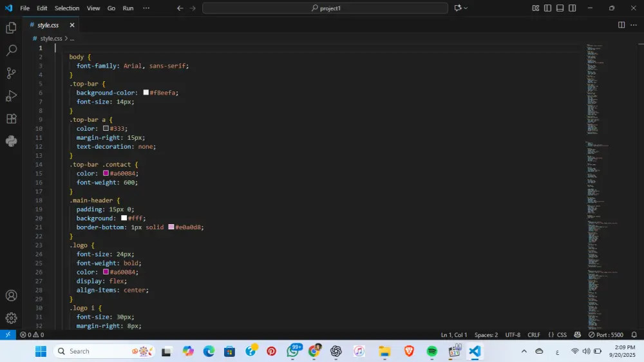644x362 pixels.
Task: Click the Windows taskbar Search box
Action: coord(104,351)
